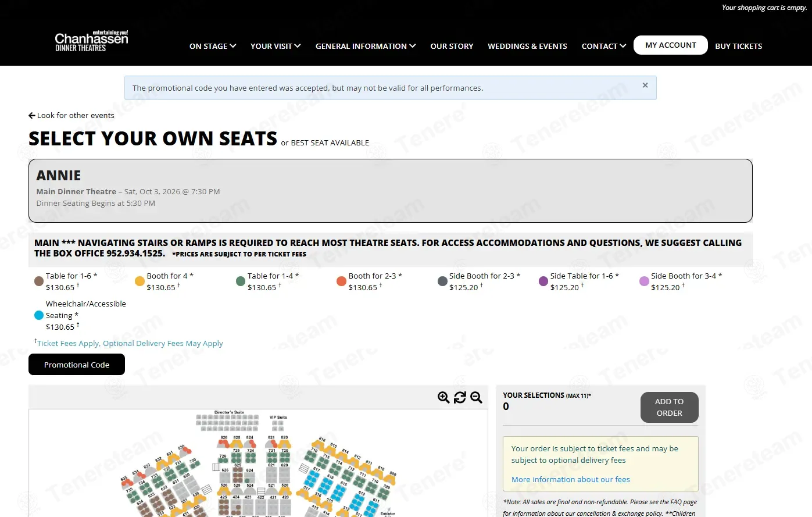Select the gray Side Booth for 2-3 swatch

tap(442, 281)
